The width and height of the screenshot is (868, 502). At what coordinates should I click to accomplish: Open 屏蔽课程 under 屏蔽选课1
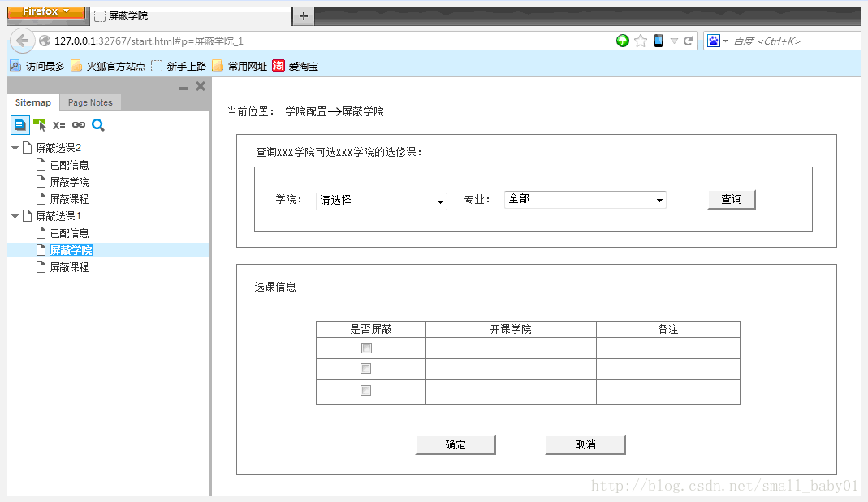pos(69,267)
